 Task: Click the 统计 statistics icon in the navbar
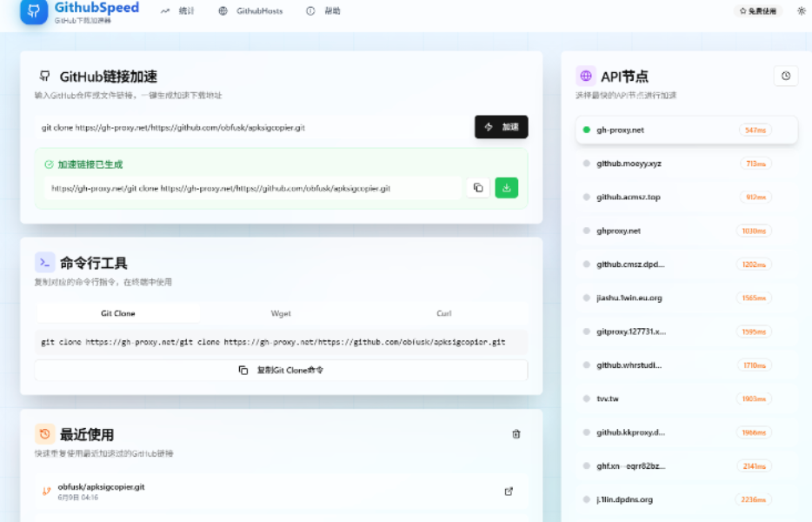(x=164, y=11)
